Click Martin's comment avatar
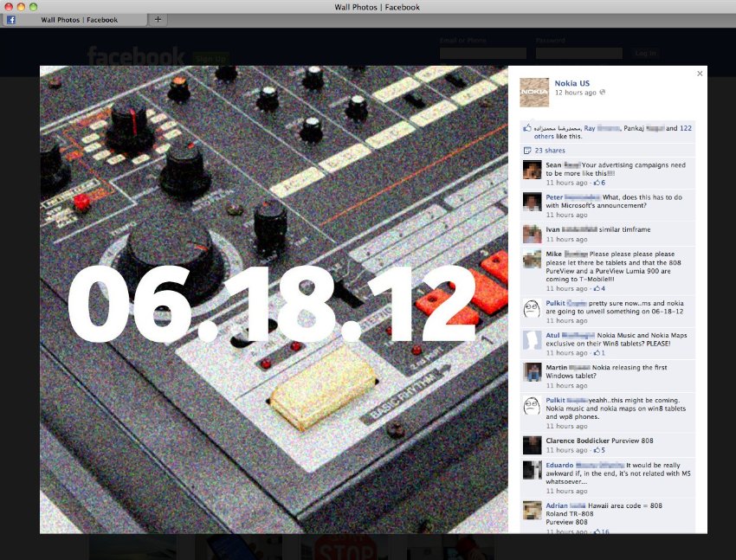 tap(533, 373)
